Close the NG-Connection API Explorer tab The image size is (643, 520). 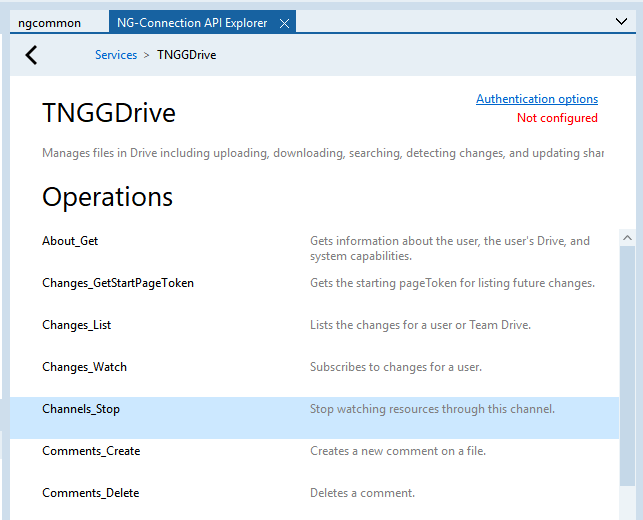(285, 23)
